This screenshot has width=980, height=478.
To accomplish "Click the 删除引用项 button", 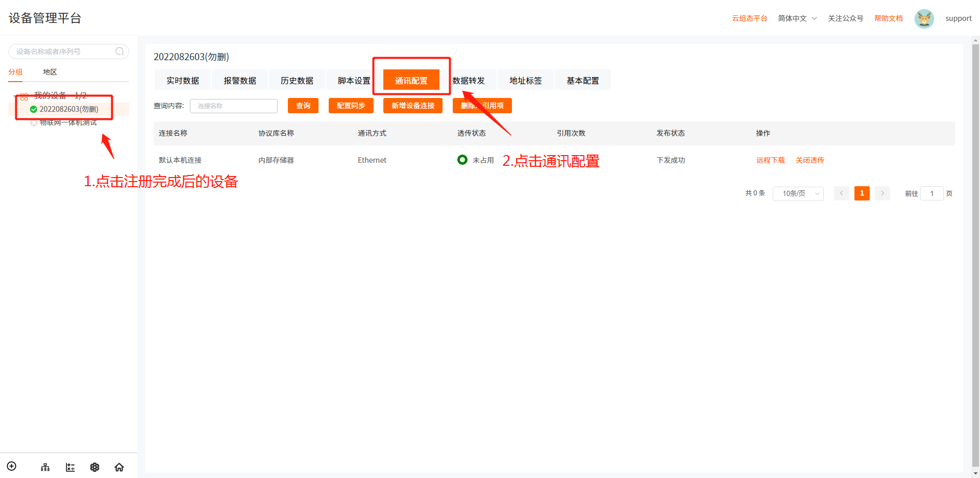I will coord(482,106).
